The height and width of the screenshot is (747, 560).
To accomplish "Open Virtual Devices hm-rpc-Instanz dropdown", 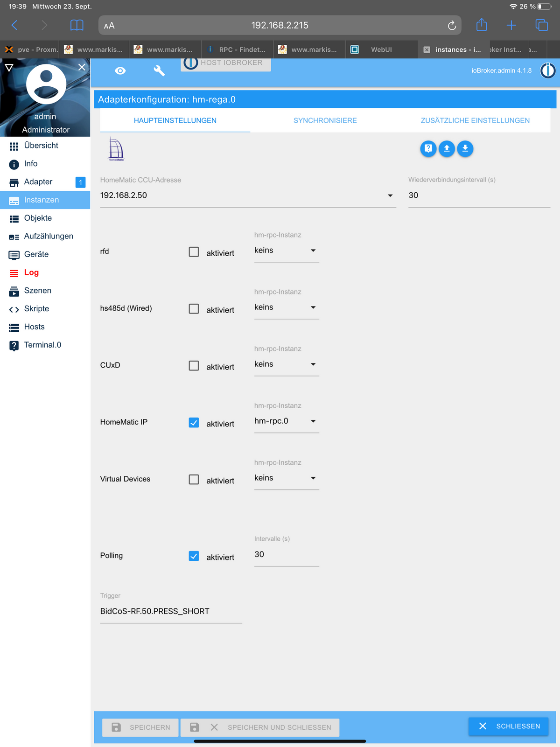I will point(287,478).
